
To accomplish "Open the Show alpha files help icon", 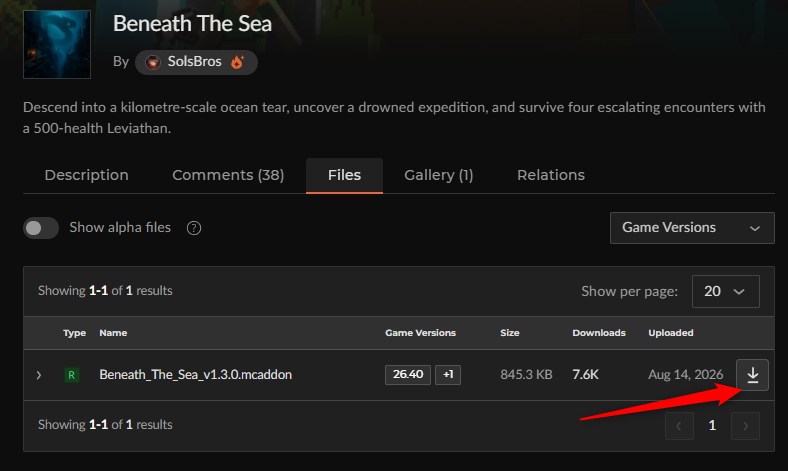I will (194, 228).
